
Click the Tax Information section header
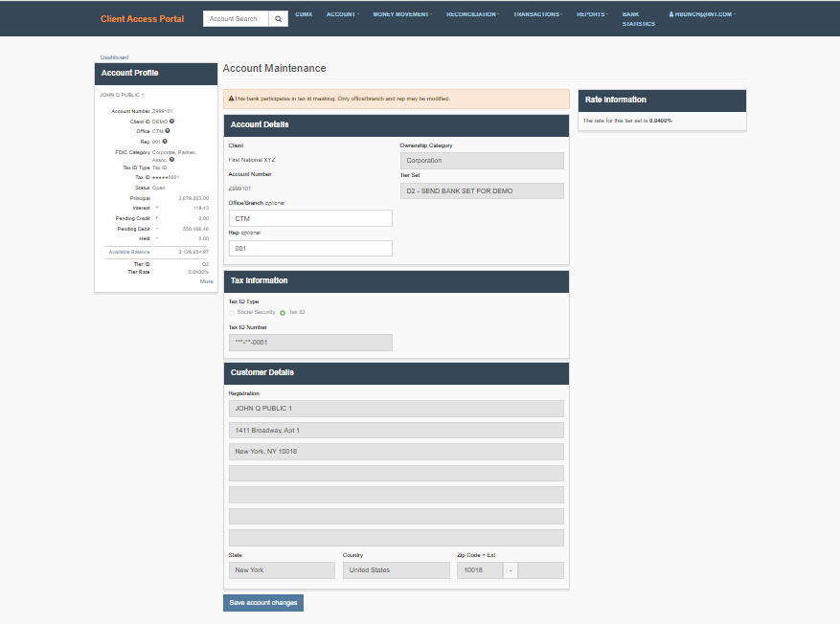click(396, 281)
